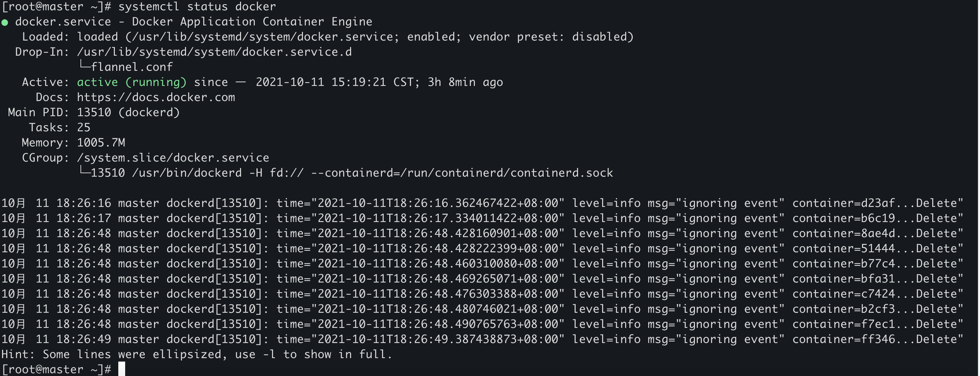The height and width of the screenshot is (376, 980).
Task: Click the green "active (running)" status text
Action: tap(132, 82)
